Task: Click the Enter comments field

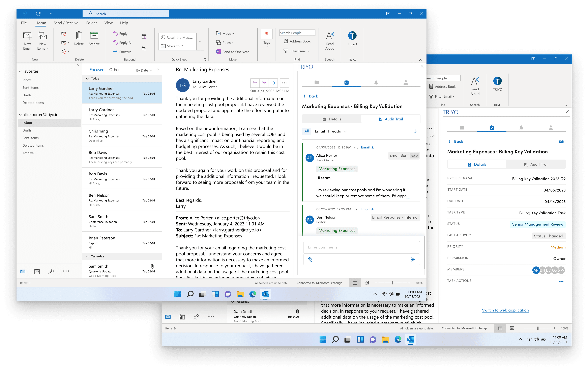Action: coord(361,247)
